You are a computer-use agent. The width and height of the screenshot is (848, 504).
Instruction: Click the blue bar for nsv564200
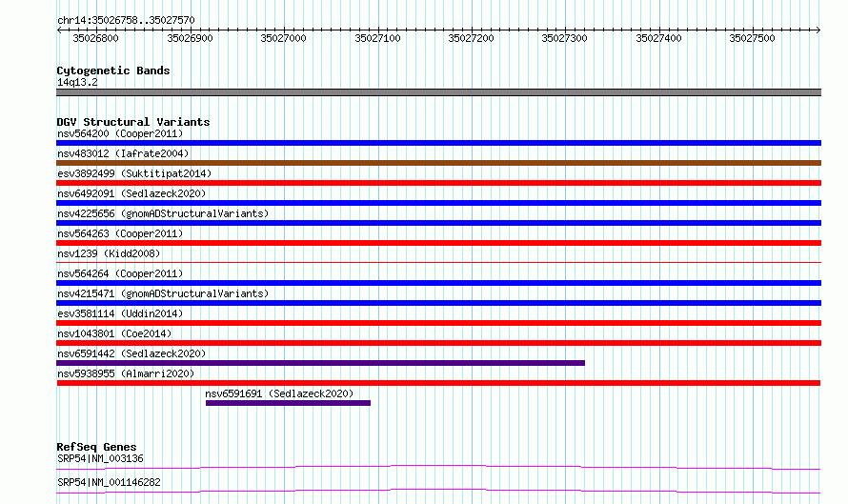click(x=438, y=143)
